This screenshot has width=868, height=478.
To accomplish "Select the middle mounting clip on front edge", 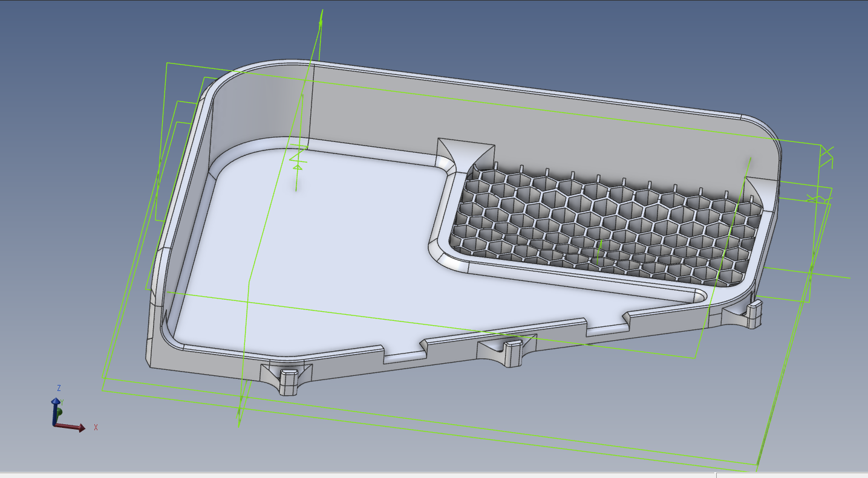I will (507, 352).
